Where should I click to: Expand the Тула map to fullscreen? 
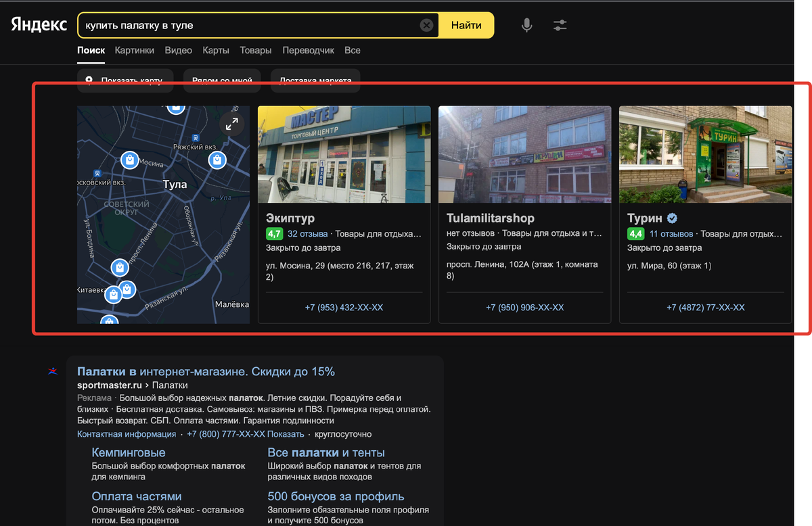[x=232, y=124]
